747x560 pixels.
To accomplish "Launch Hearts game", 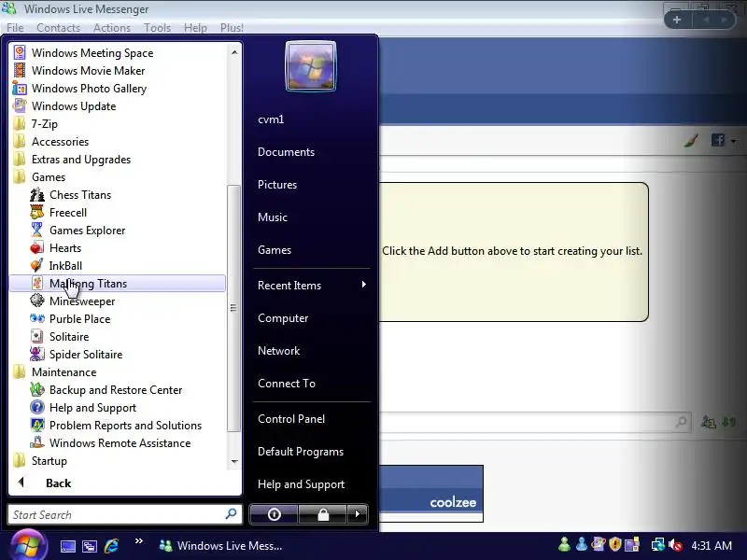I will click(x=65, y=248).
